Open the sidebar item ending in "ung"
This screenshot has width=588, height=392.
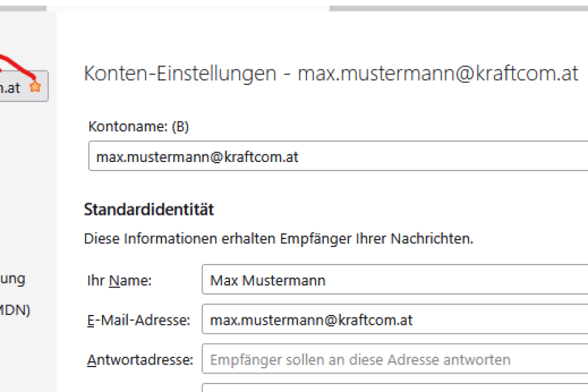13,279
